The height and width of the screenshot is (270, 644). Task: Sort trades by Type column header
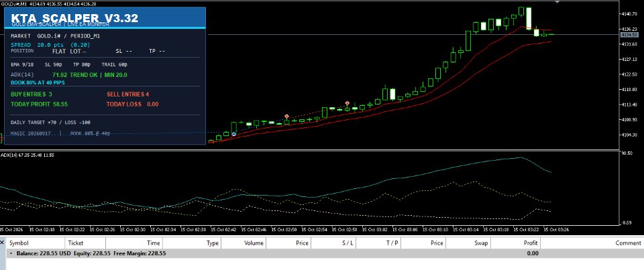pos(192,243)
